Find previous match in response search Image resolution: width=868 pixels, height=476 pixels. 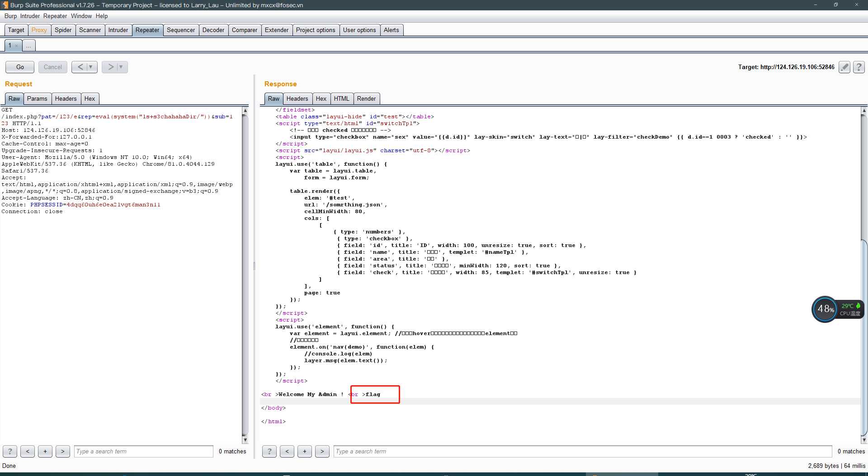click(287, 451)
